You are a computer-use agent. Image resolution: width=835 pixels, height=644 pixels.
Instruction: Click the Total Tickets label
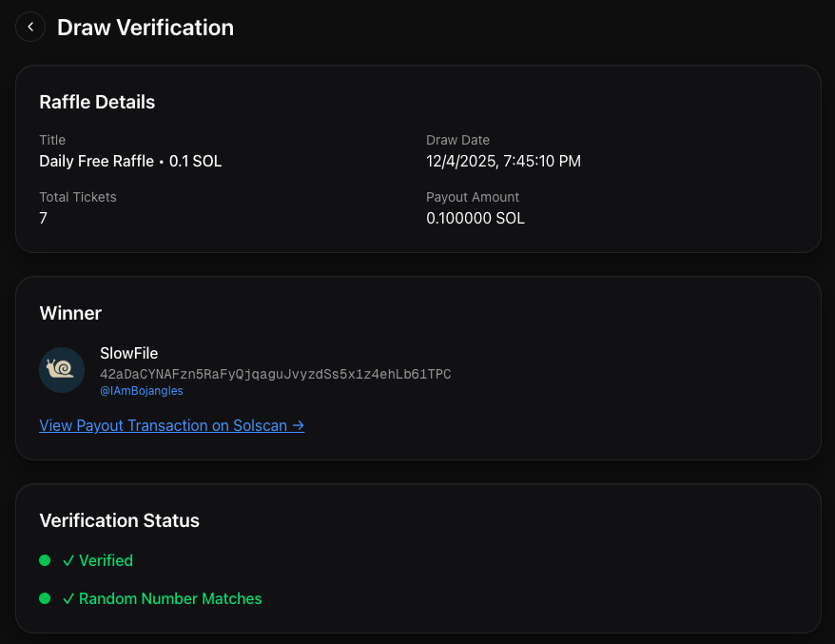[78, 197]
